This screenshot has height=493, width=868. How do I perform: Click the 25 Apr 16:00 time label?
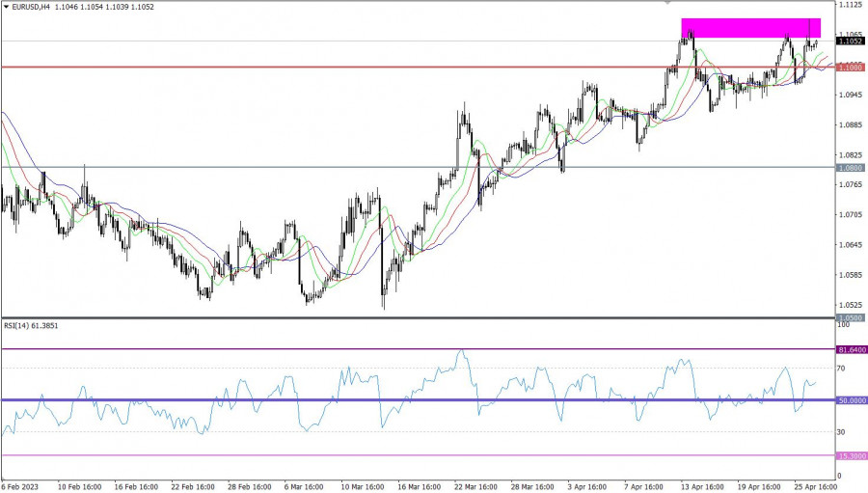815,487
